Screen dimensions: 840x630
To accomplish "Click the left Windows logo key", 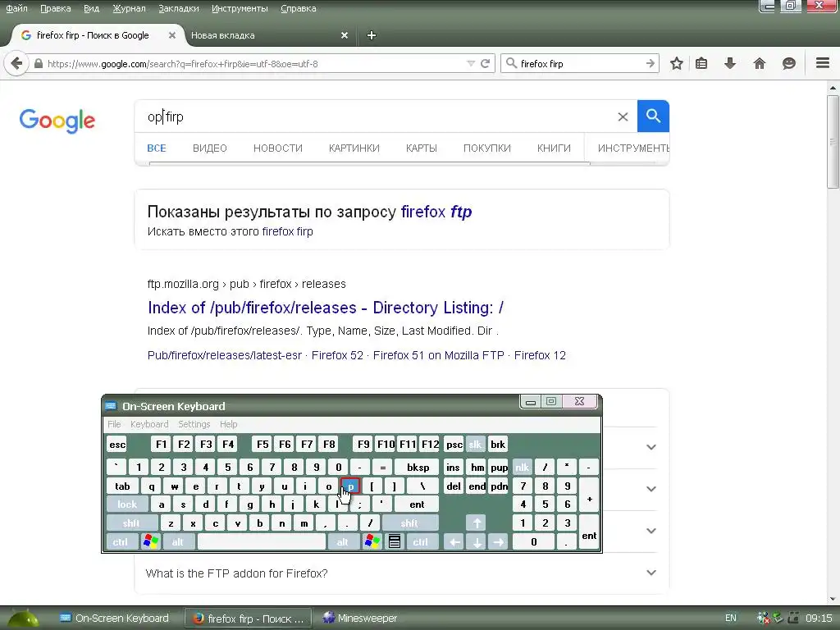I will (x=151, y=541).
